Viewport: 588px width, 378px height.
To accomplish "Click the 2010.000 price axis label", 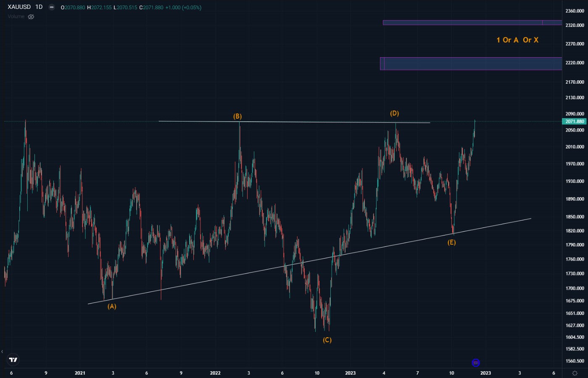I will click(575, 147).
